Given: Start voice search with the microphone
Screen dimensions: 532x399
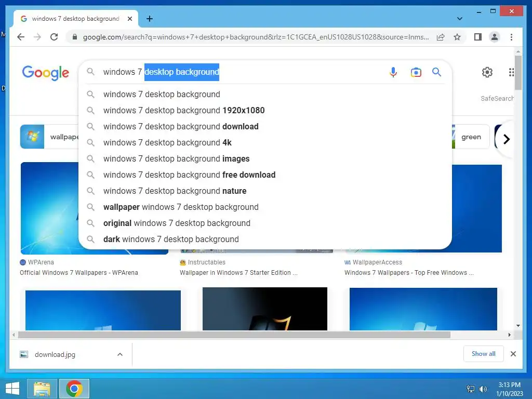Looking at the screenshot, I should pos(393,72).
